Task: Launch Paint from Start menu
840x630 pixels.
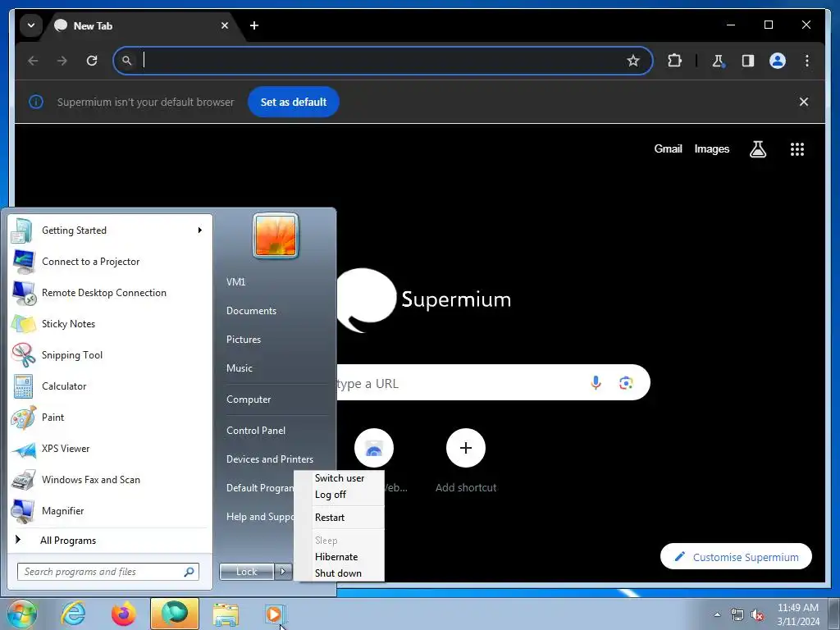Action: click(110, 418)
